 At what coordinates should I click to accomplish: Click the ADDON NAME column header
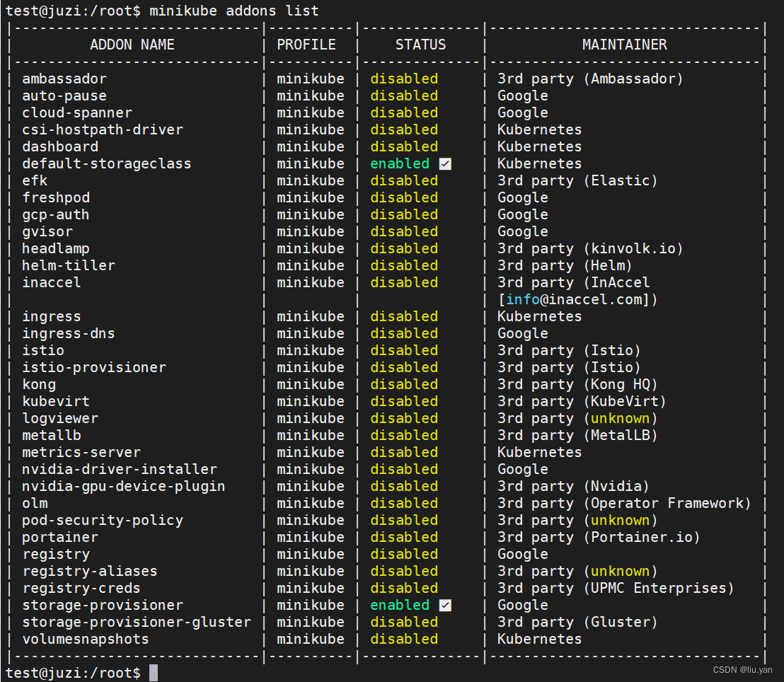pos(132,45)
